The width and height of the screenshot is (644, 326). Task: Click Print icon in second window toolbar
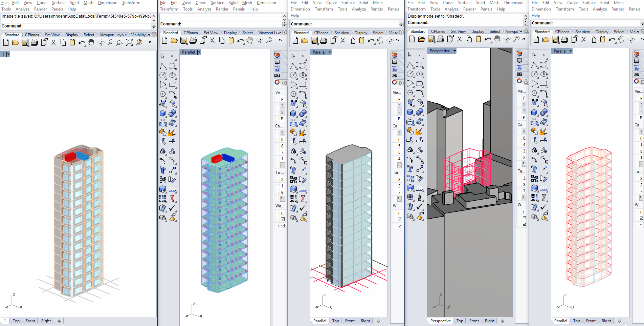tap(193, 40)
